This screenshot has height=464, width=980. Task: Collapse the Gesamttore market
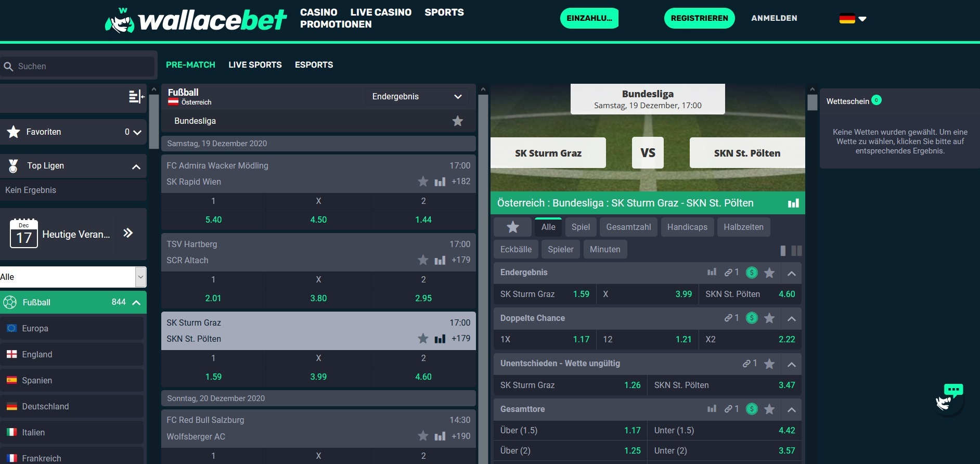792,409
